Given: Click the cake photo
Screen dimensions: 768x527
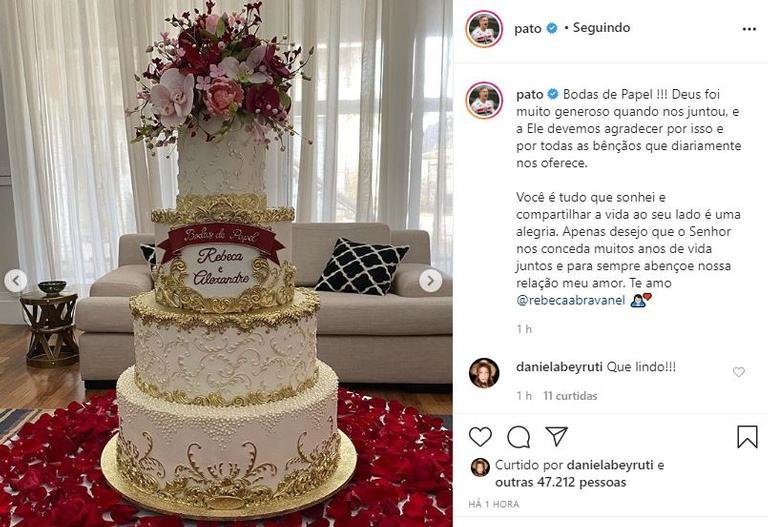Looking at the screenshot, I should pyautogui.click(x=226, y=264).
